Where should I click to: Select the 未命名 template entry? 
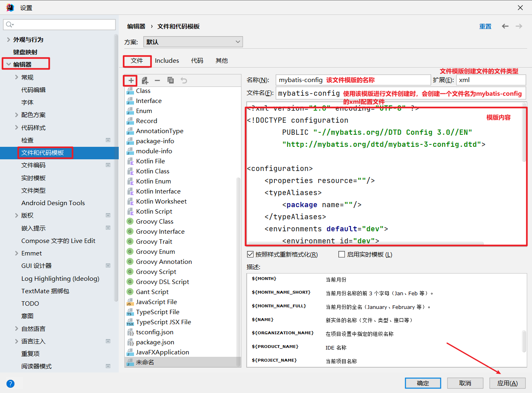click(x=182, y=362)
